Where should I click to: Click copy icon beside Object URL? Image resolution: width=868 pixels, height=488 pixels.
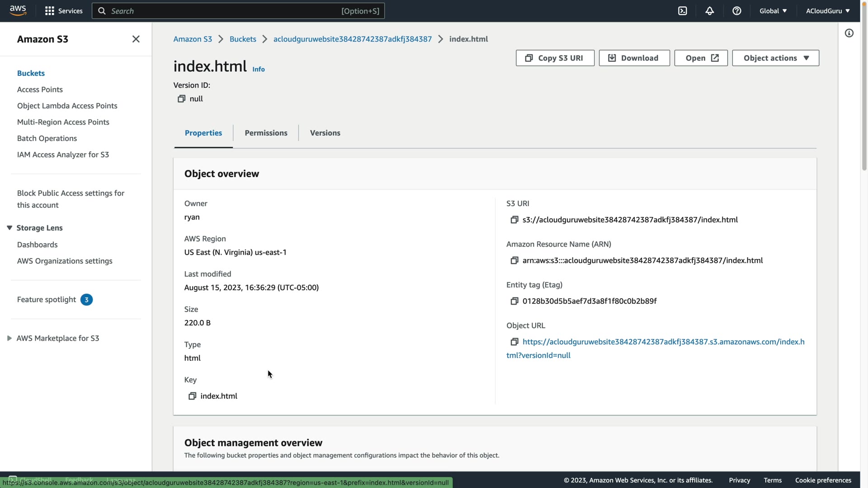click(514, 342)
